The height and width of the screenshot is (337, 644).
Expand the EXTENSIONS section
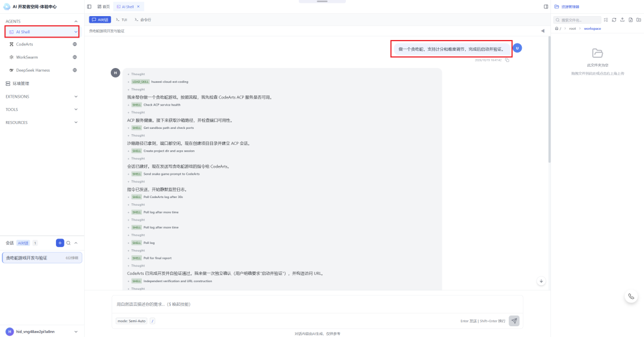(76, 97)
